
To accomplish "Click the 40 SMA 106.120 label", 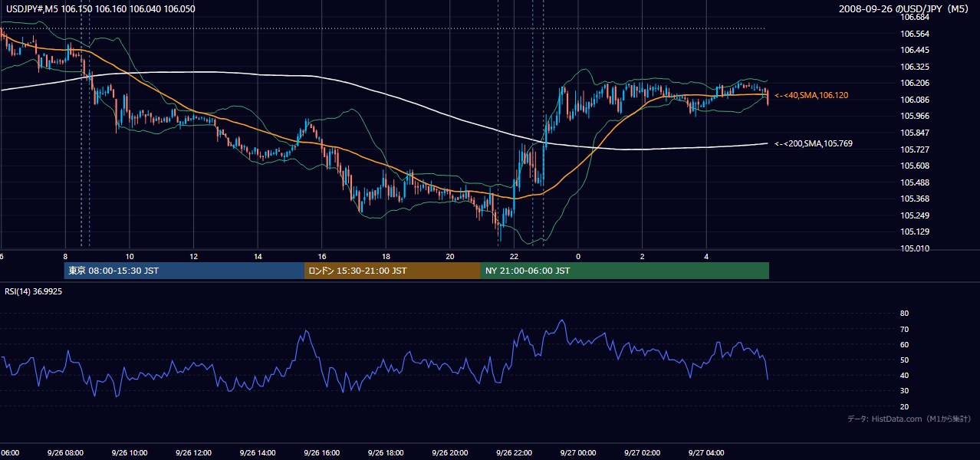I will pyautogui.click(x=811, y=95).
